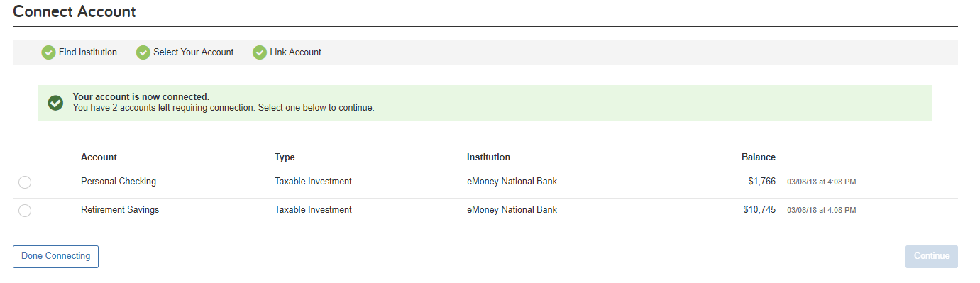Click the Continue button
Image resolution: width=980 pixels, height=283 pixels.
tap(931, 256)
